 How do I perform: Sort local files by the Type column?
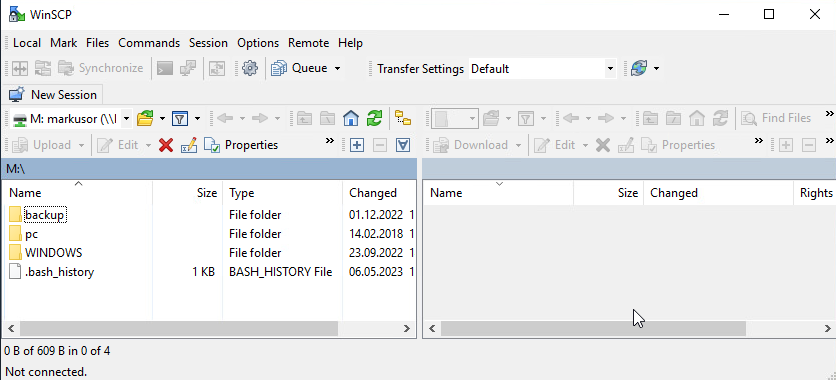[283, 193]
